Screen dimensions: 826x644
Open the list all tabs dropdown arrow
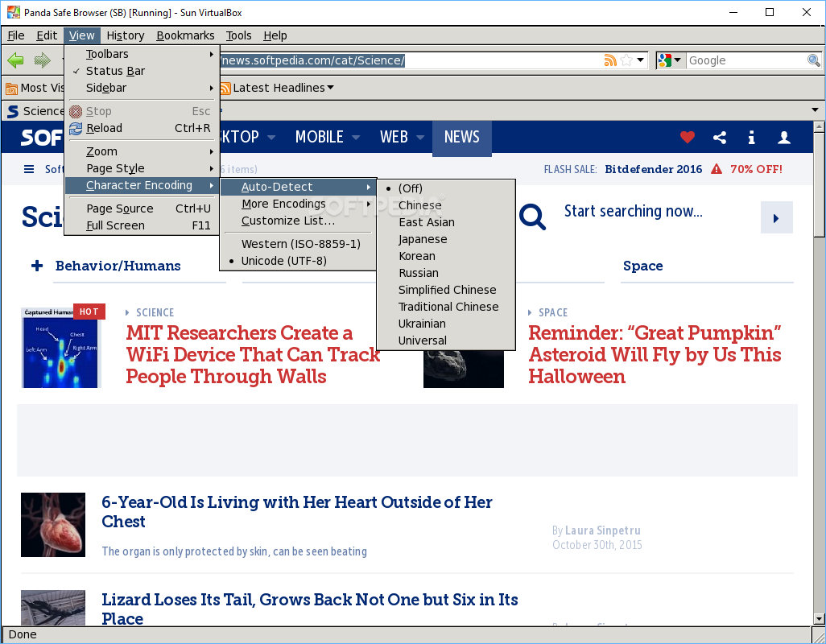pos(815,110)
